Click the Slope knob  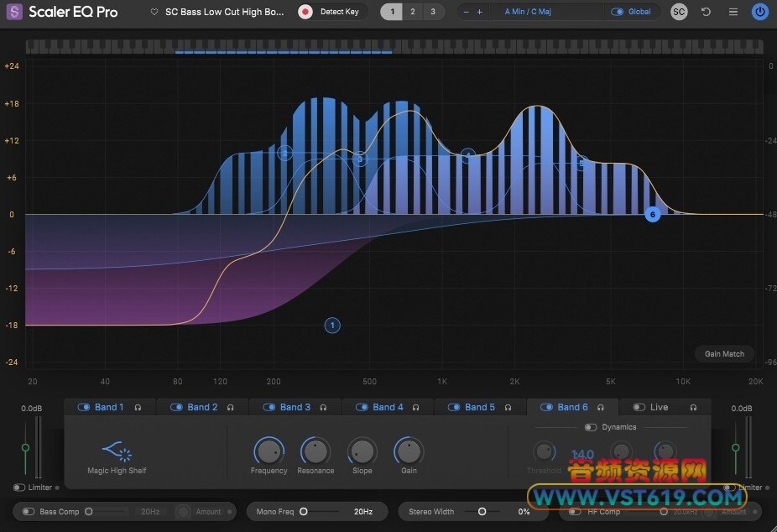362,451
